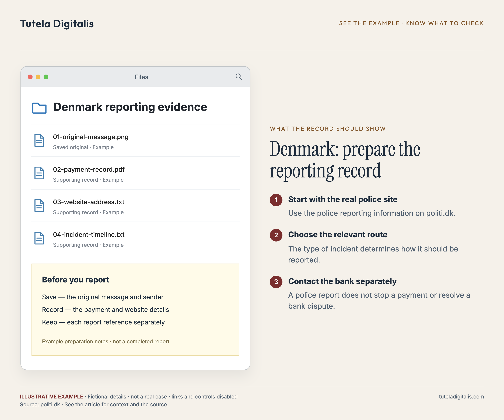Click 'Save — the original message and sender'

(103, 297)
